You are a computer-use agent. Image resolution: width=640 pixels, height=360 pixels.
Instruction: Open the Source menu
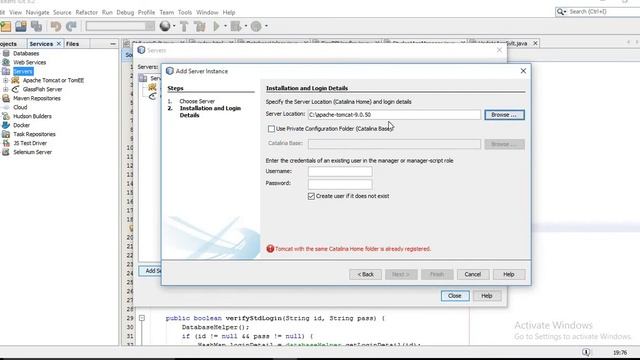(x=62, y=13)
